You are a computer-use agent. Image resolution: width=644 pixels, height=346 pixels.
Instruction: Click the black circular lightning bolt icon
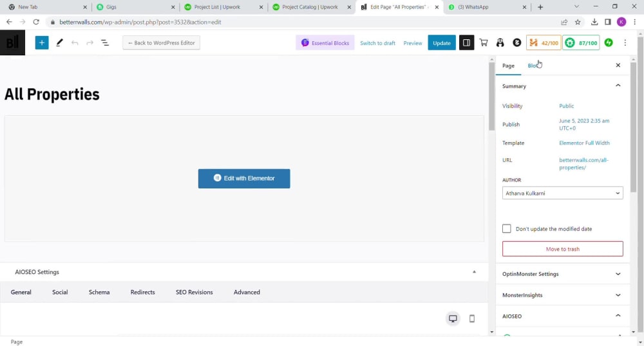click(516, 42)
